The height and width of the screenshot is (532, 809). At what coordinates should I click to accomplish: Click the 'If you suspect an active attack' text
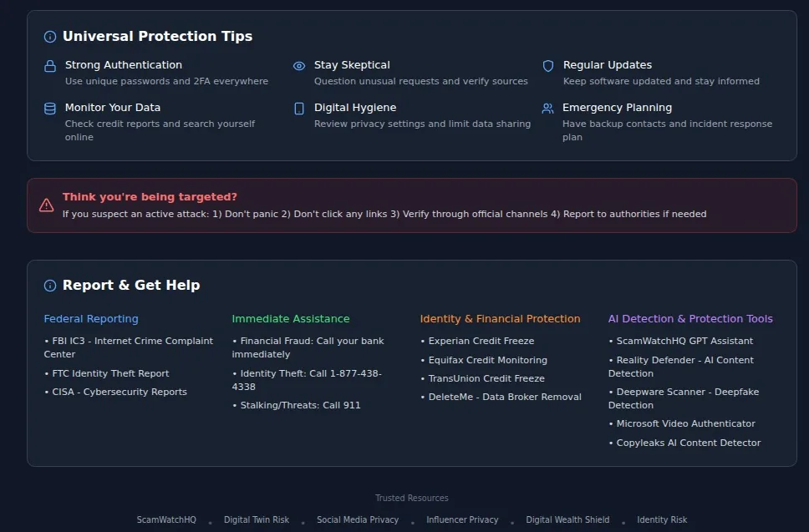[384, 214]
